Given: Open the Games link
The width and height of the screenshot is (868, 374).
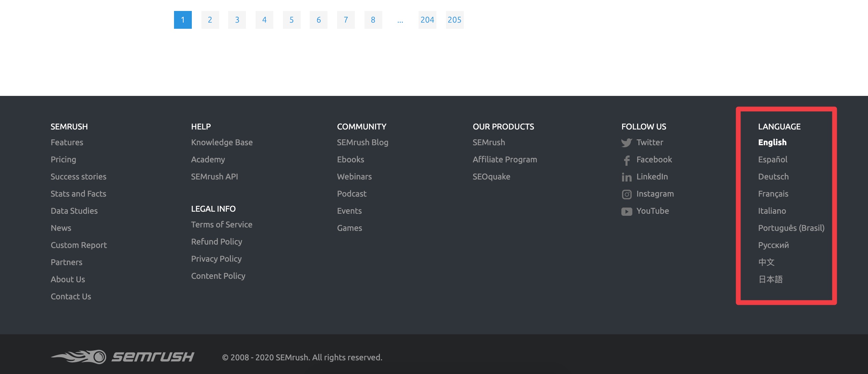Looking at the screenshot, I should tap(349, 228).
